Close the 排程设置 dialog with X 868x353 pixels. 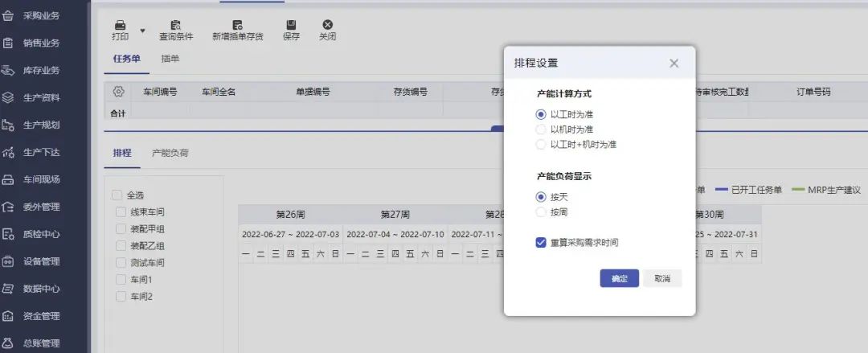tap(674, 64)
